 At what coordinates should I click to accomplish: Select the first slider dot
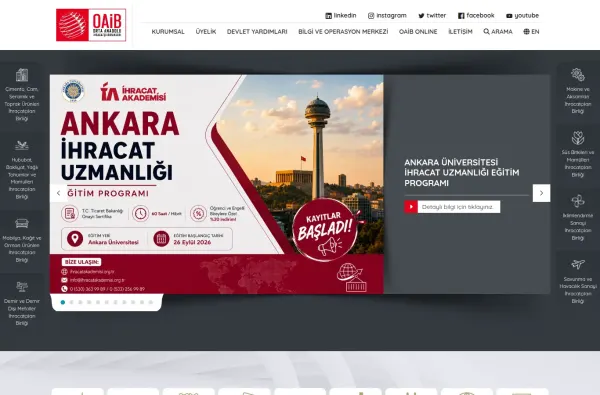pyautogui.click(x=63, y=302)
